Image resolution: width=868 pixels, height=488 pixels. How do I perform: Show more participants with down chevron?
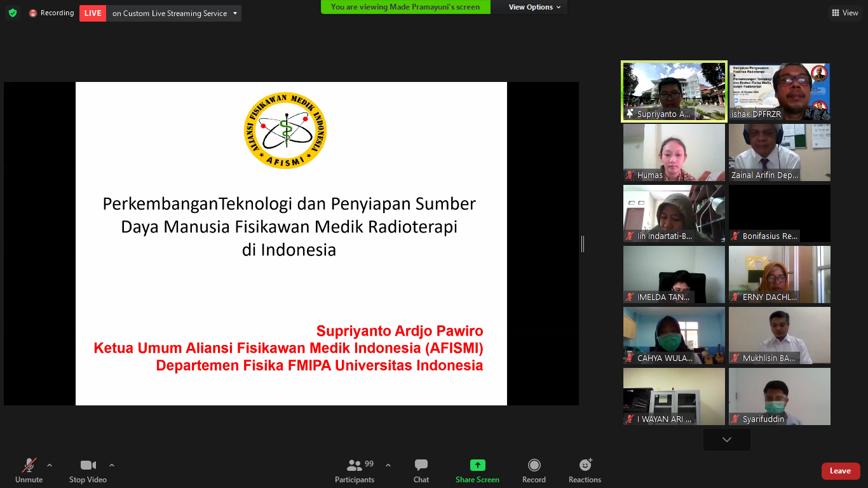point(727,440)
